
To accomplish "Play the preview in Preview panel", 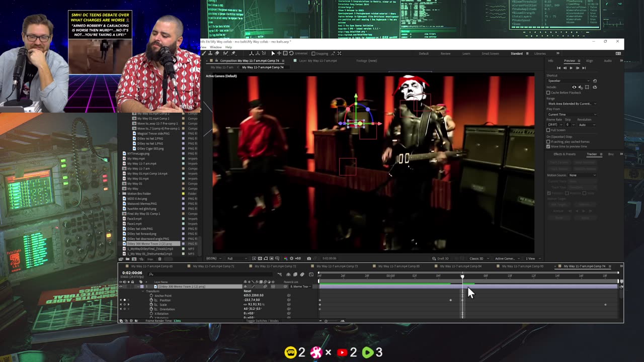I will 571,68.
